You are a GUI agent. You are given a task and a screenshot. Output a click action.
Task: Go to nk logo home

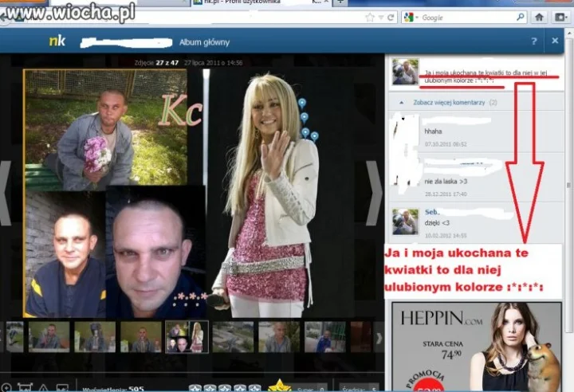57,41
